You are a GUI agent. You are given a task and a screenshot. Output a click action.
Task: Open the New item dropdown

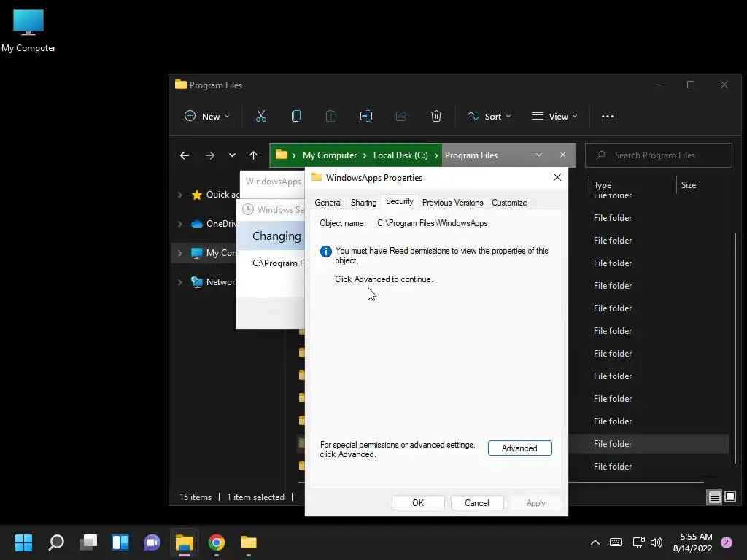coord(206,116)
